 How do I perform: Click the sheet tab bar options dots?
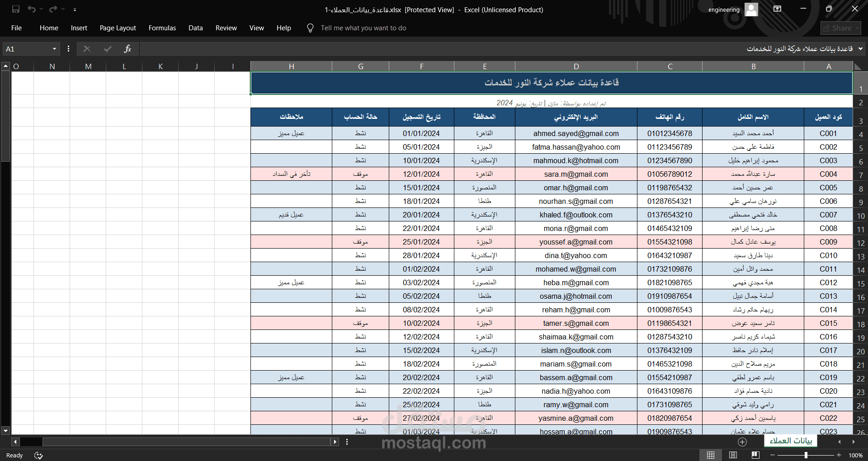[347, 442]
